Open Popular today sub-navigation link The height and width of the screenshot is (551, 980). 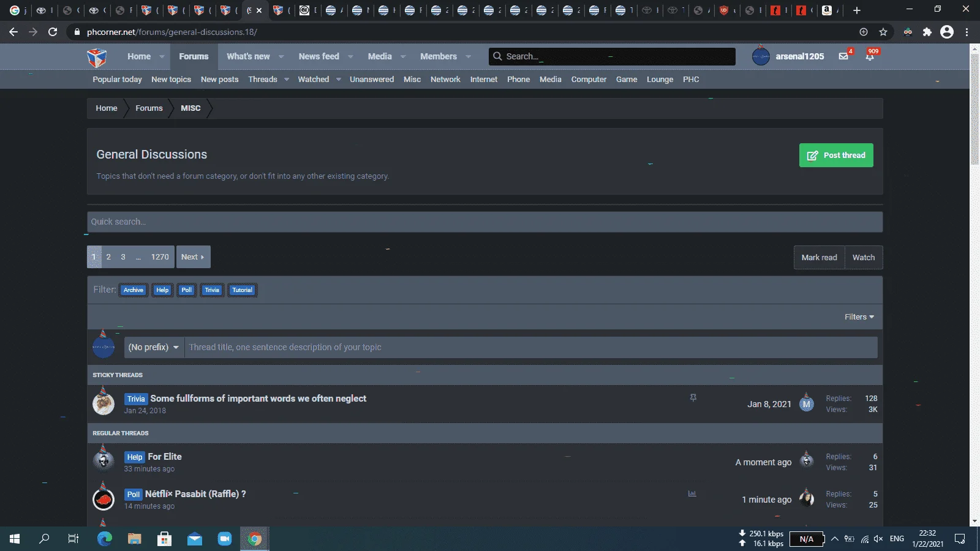[117, 80]
